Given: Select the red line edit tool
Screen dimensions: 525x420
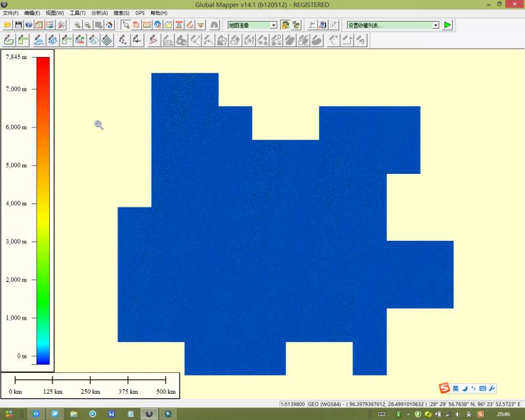Looking at the screenshot, I should pos(153,41).
